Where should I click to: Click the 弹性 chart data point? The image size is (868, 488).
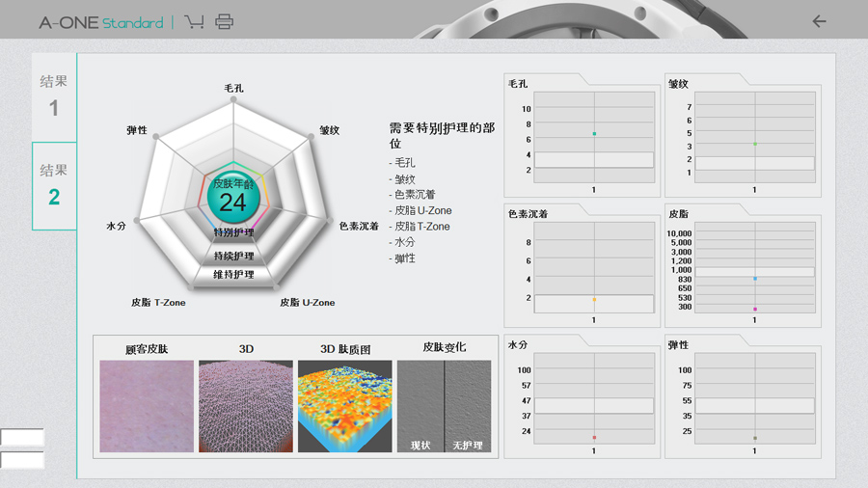[755, 438]
